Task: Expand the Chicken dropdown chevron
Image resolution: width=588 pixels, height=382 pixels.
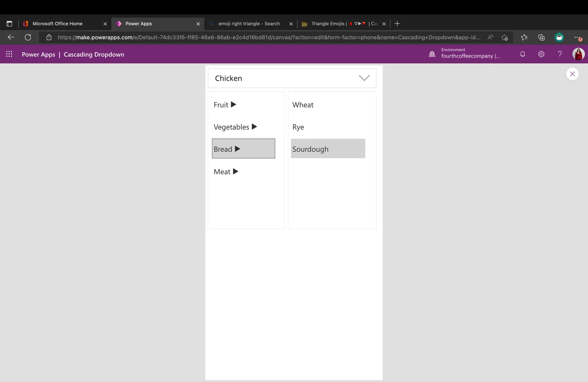Action: (364, 78)
